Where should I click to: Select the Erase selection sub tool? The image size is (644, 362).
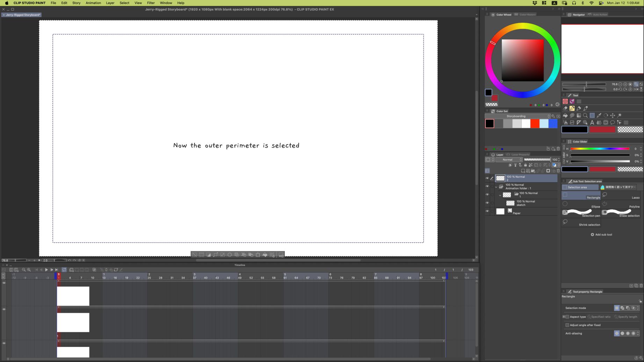[x=621, y=214]
